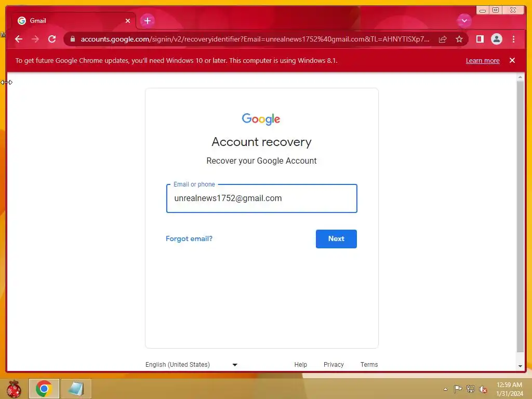
Task: Reload the current page
Action: pos(52,39)
